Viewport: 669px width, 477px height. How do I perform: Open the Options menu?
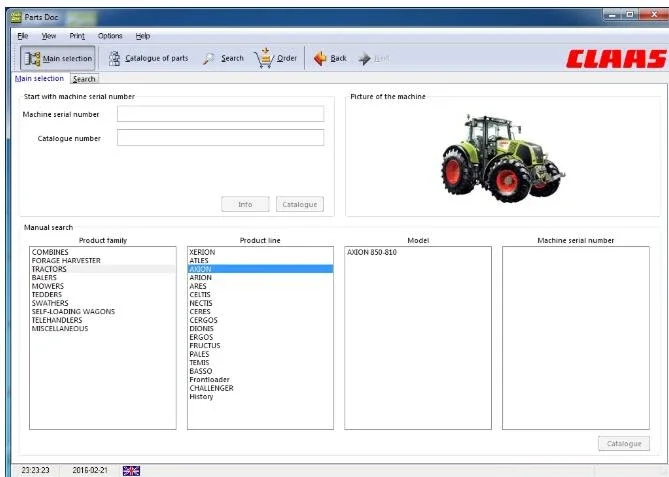109,36
